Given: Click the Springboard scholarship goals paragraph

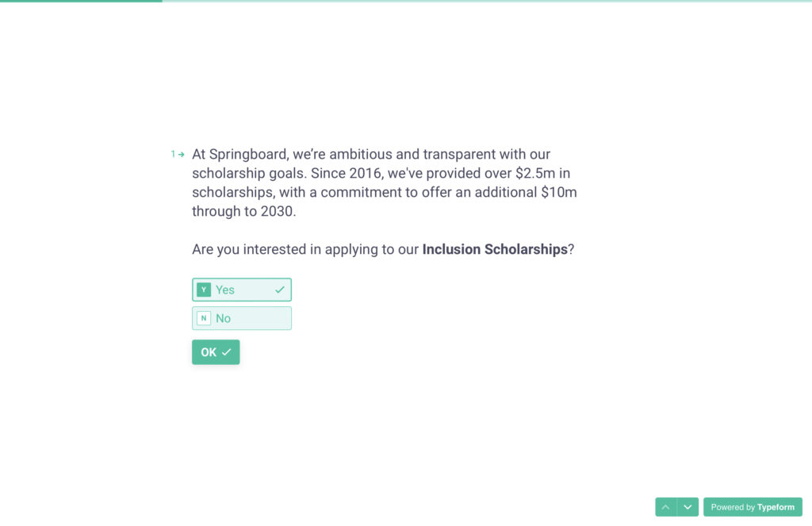Looking at the screenshot, I should (384, 182).
